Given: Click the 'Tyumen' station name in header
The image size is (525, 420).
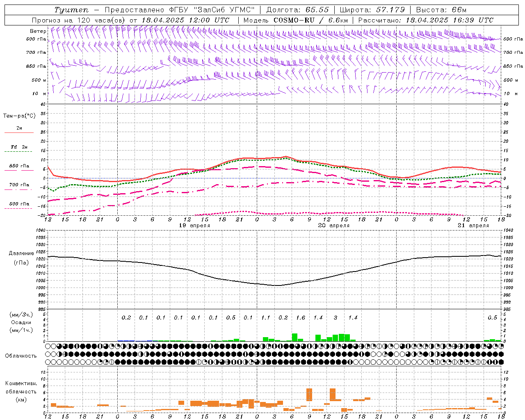Looking at the screenshot, I should coord(71,10).
